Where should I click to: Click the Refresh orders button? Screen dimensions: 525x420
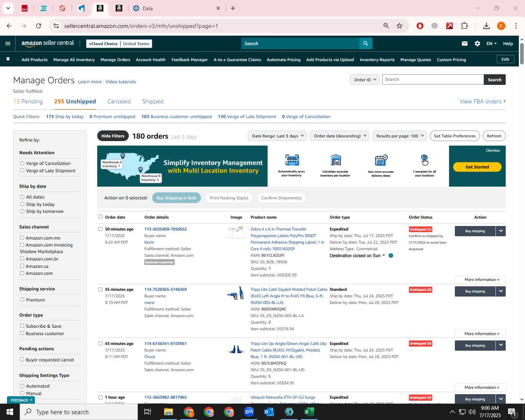494,136
